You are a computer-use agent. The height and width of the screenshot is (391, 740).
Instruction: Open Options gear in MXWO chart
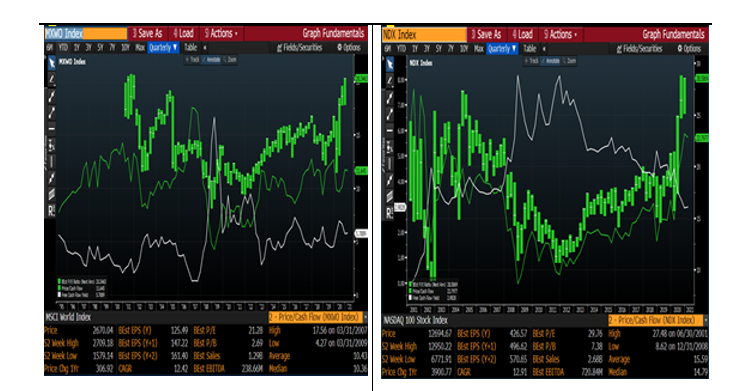[x=349, y=47]
